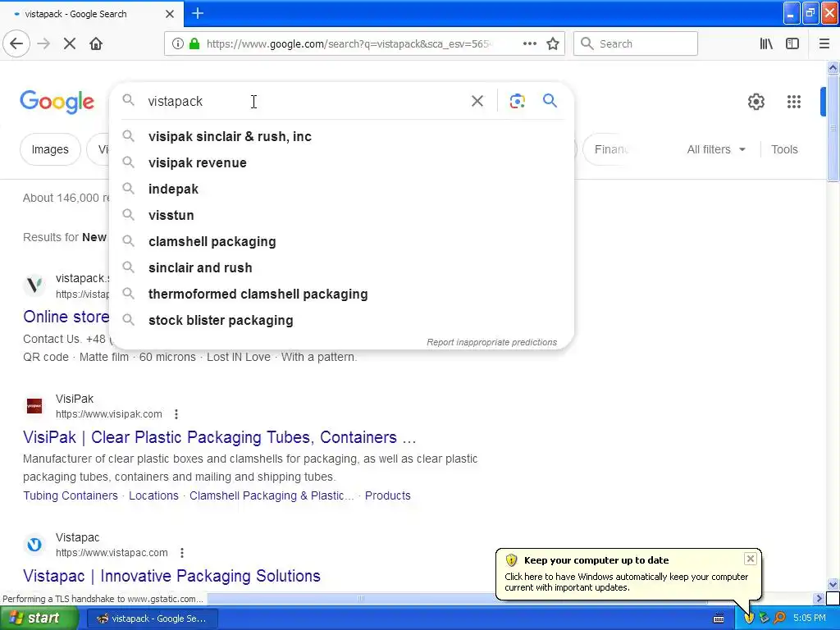Screen dimensions: 840x630
Task: Stop loading the page
Action: (70, 44)
